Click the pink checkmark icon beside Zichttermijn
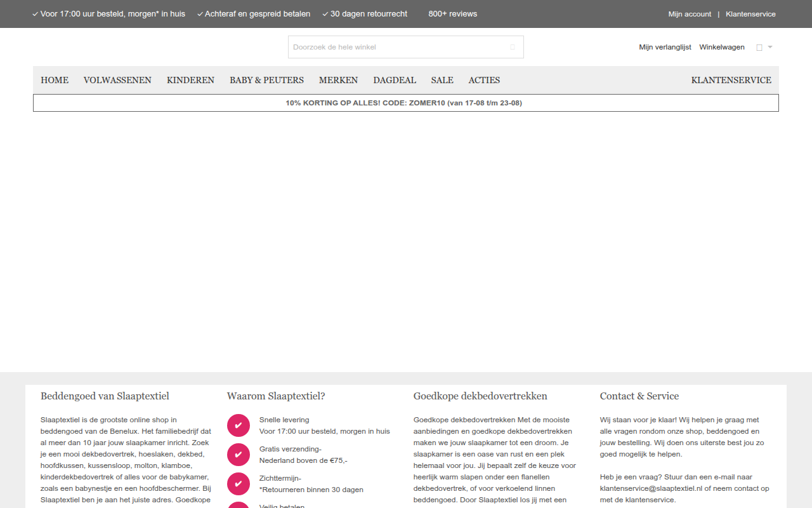Viewport: 812px width, 508px height. click(x=239, y=484)
